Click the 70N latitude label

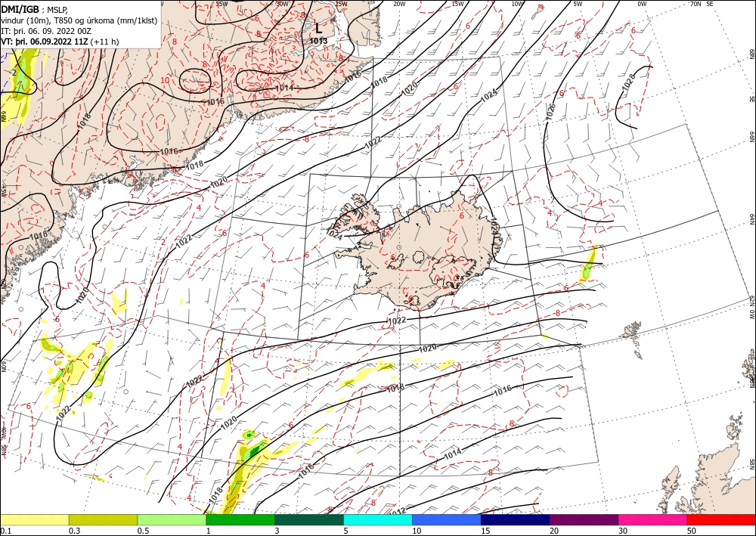(x=696, y=3)
